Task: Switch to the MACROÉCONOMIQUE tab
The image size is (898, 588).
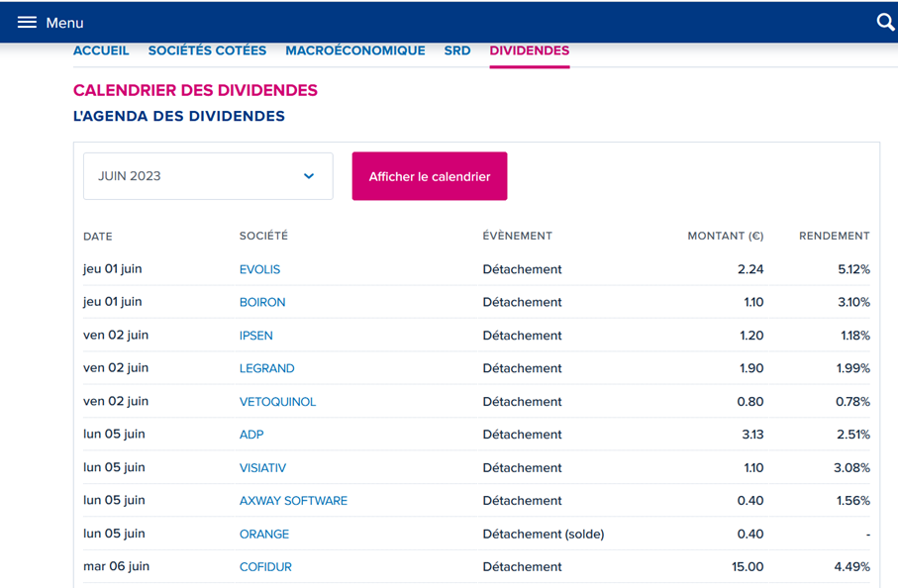Action: click(x=355, y=50)
